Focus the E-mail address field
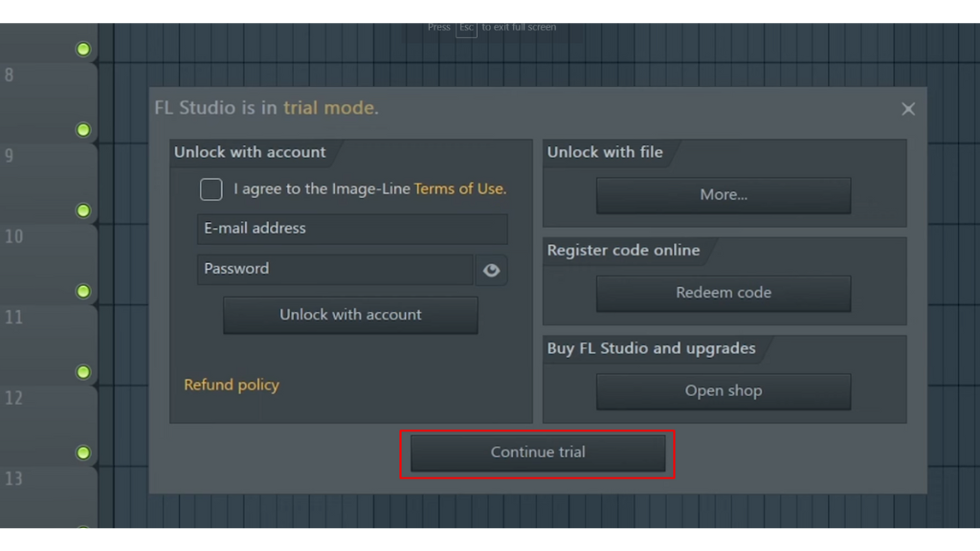This screenshot has height=551, width=980. click(352, 229)
